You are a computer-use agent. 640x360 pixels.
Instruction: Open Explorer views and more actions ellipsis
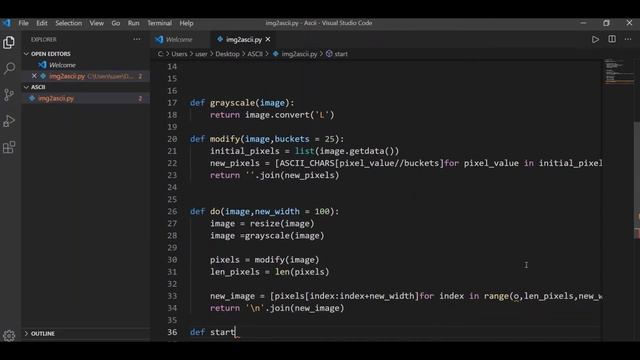click(x=137, y=40)
